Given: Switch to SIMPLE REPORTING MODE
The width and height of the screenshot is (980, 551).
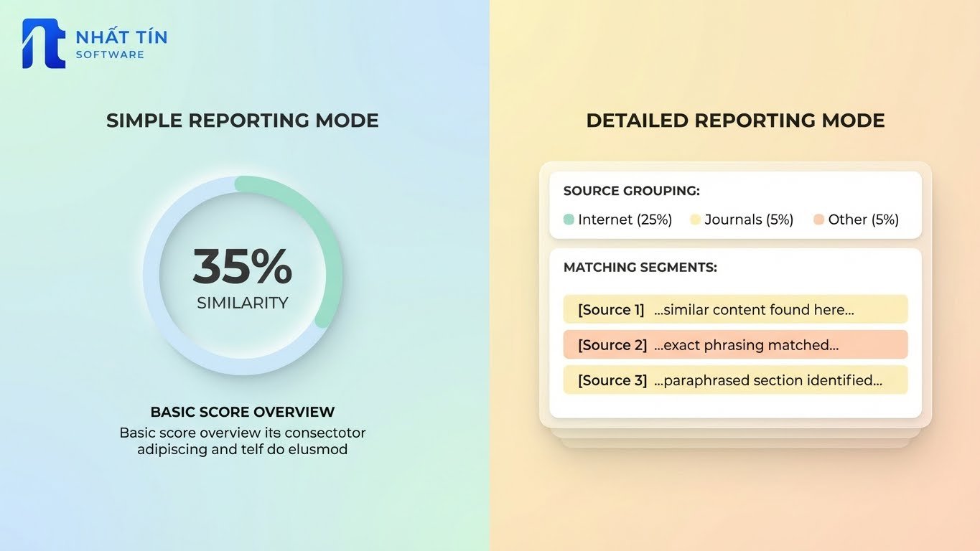Looking at the screenshot, I should (x=242, y=120).
